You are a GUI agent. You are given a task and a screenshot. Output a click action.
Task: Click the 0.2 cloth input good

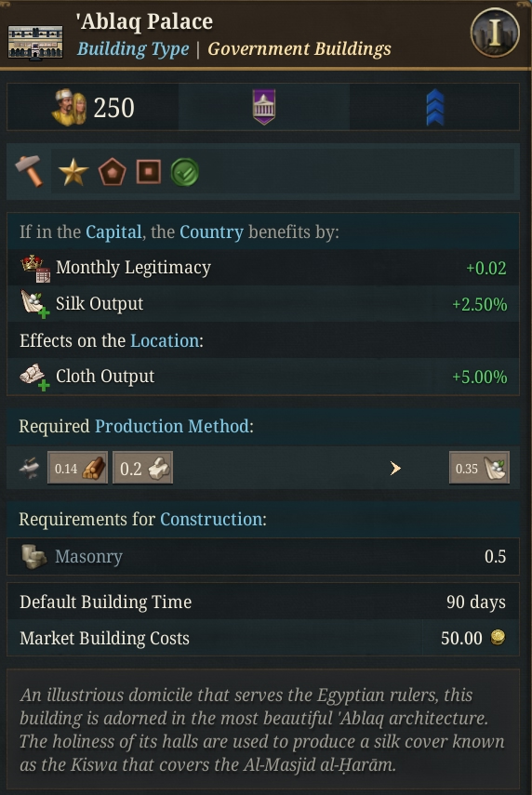tap(142, 468)
